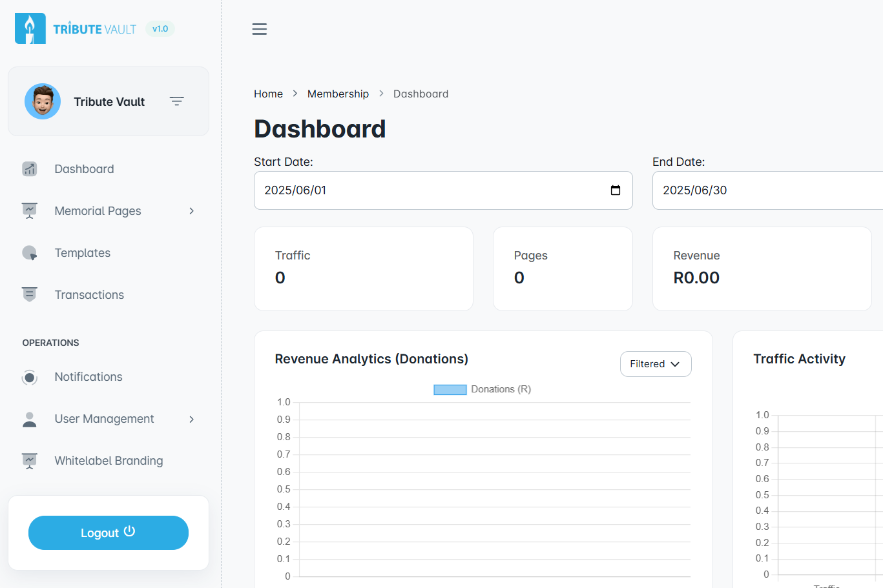Viewport: 883px width, 588px height.
Task: Go to Transactions in the sidebar
Action: (89, 295)
